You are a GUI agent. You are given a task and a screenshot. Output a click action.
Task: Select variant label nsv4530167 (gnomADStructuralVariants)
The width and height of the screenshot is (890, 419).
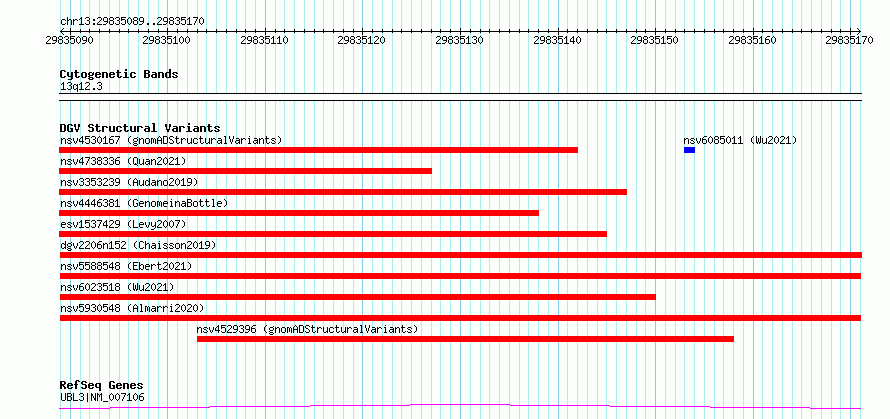pyautogui.click(x=171, y=140)
